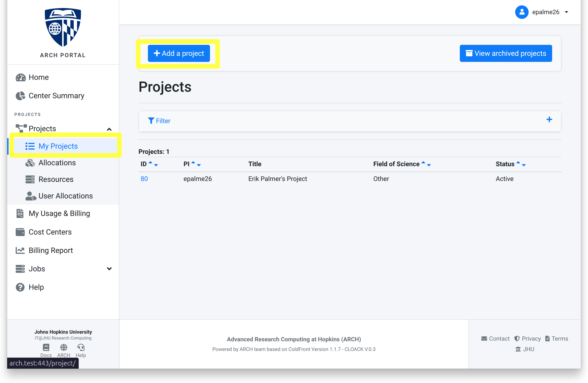
Task: Open the Home dashboard icon
Action: [x=21, y=77]
